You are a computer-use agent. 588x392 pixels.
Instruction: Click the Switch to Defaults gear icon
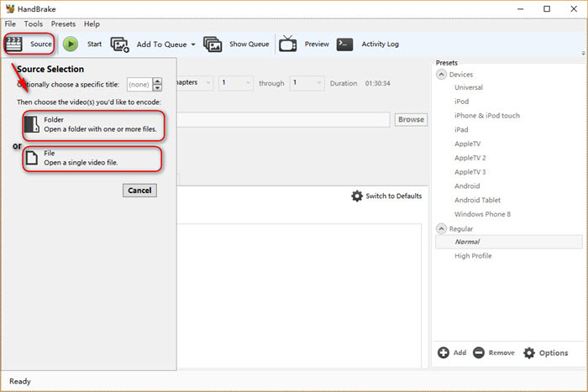(357, 196)
